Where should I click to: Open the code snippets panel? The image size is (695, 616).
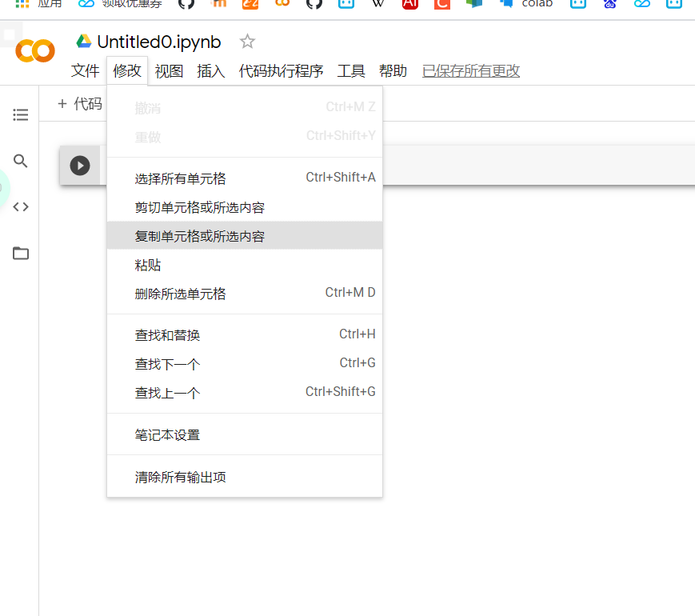coord(20,206)
